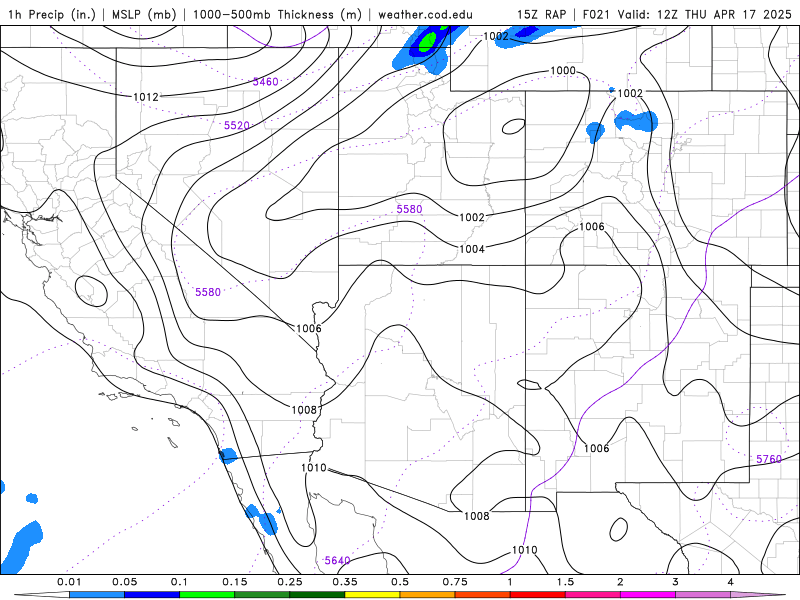This screenshot has height=600, width=800.
Task: Click the 1000 isobar label
Action: pos(563,70)
